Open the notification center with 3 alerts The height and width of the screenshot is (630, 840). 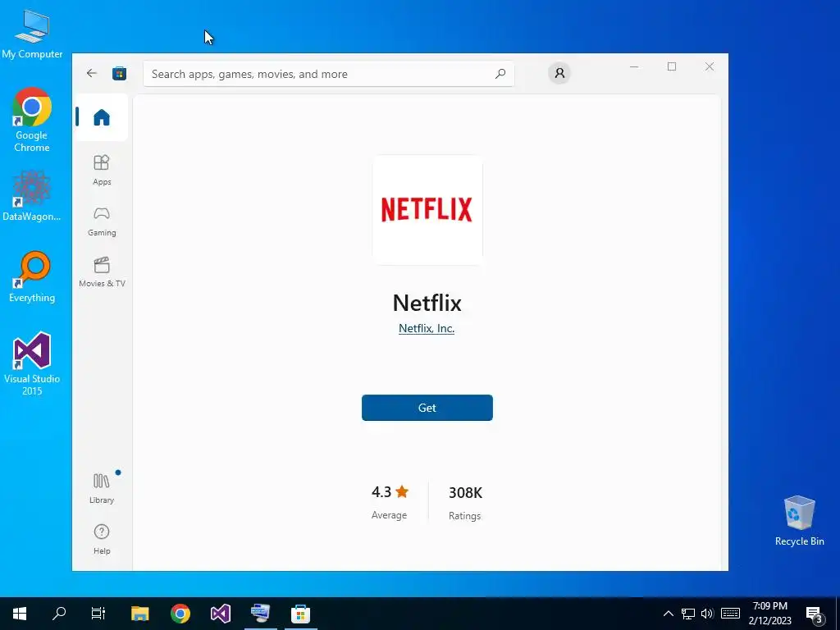[815, 614]
